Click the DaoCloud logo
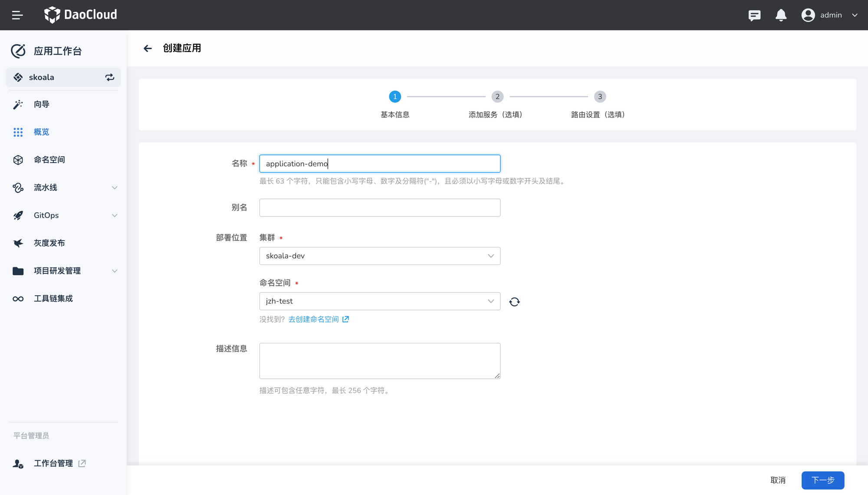 (x=81, y=15)
